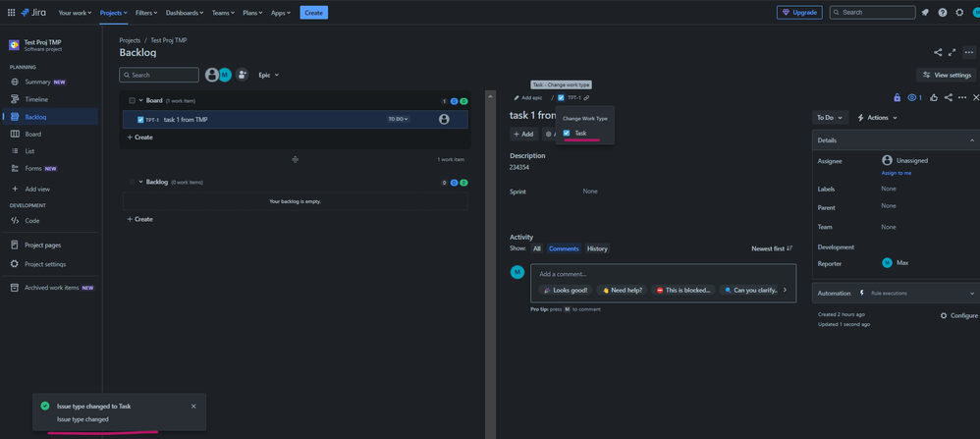The height and width of the screenshot is (439, 980).
Task: Open the Epic filter dropdown
Action: pyautogui.click(x=269, y=75)
